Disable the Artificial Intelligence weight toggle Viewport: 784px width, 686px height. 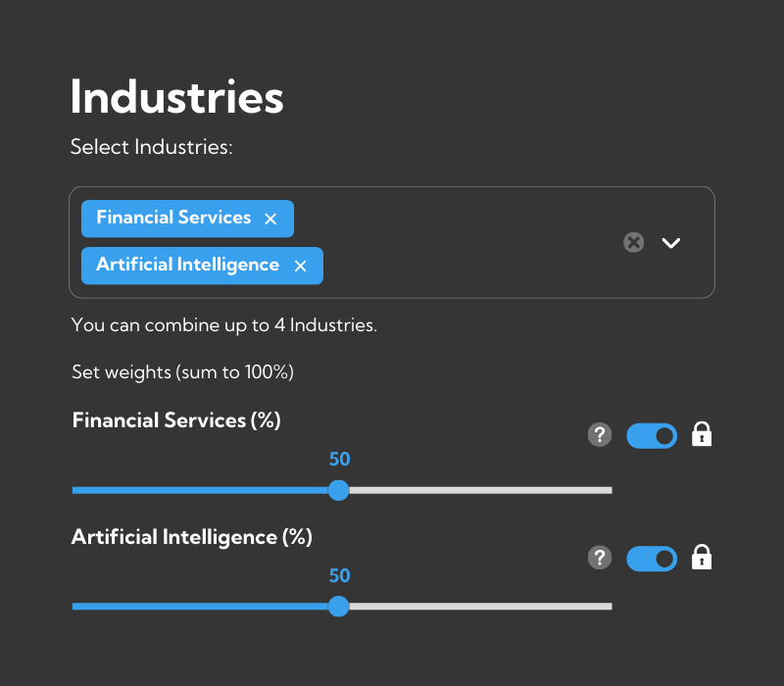(651, 558)
